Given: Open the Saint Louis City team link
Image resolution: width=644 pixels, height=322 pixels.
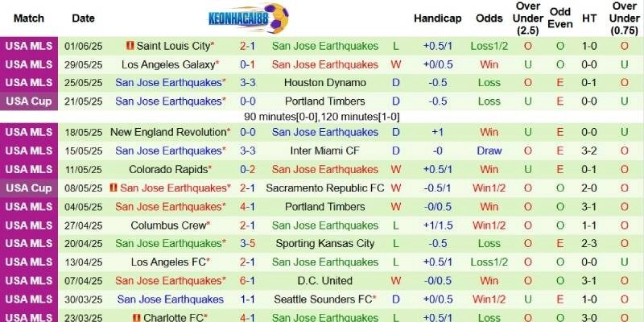Looking at the screenshot, I should 174,46.
